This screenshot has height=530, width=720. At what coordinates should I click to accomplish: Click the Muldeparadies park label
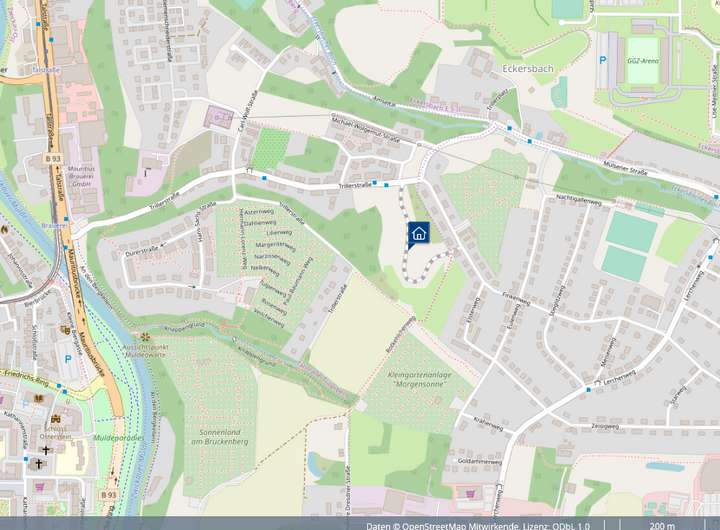118,438
